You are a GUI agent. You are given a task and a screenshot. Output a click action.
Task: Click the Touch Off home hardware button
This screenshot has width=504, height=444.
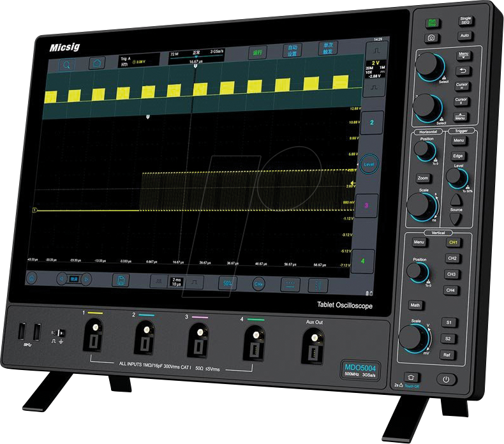(x=410, y=378)
